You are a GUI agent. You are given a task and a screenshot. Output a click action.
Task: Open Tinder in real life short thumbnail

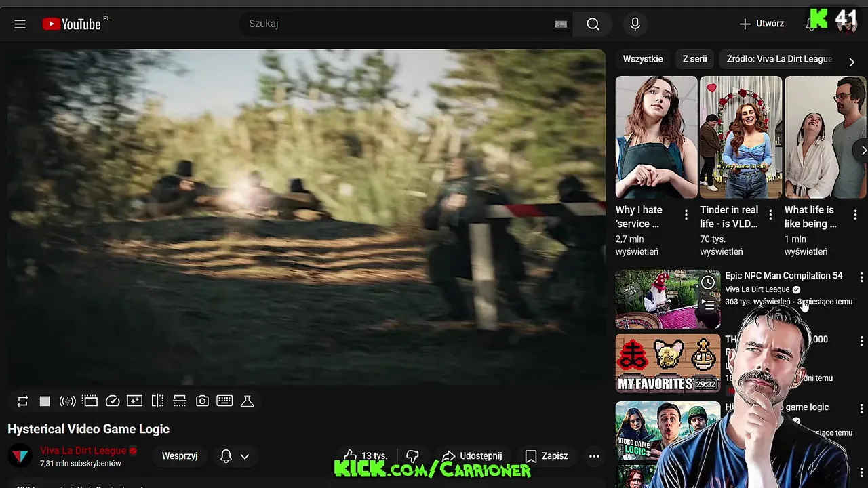741,137
